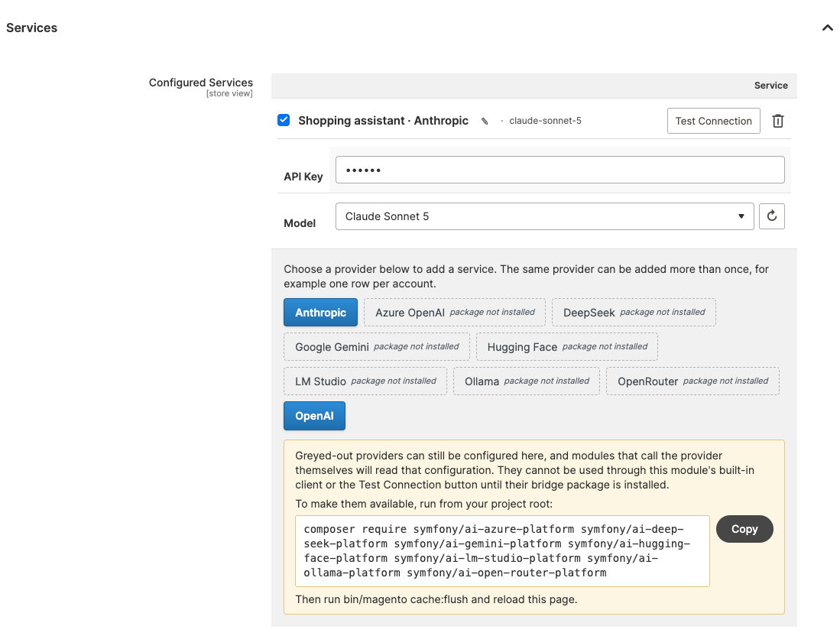
Task: Click the 'Then run bin/magento cache:flush' line
Action: click(436, 599)
